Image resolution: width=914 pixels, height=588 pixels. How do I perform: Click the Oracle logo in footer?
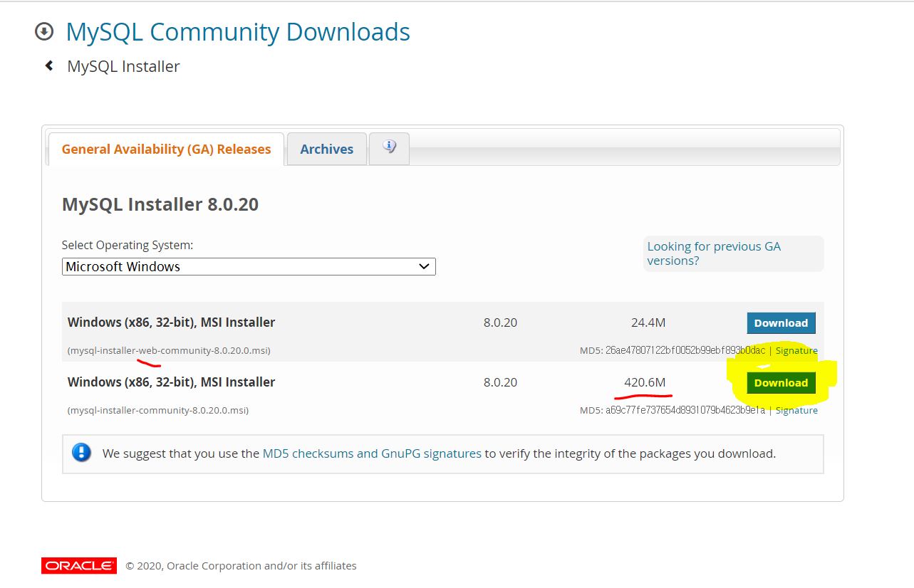pos(78,566)
